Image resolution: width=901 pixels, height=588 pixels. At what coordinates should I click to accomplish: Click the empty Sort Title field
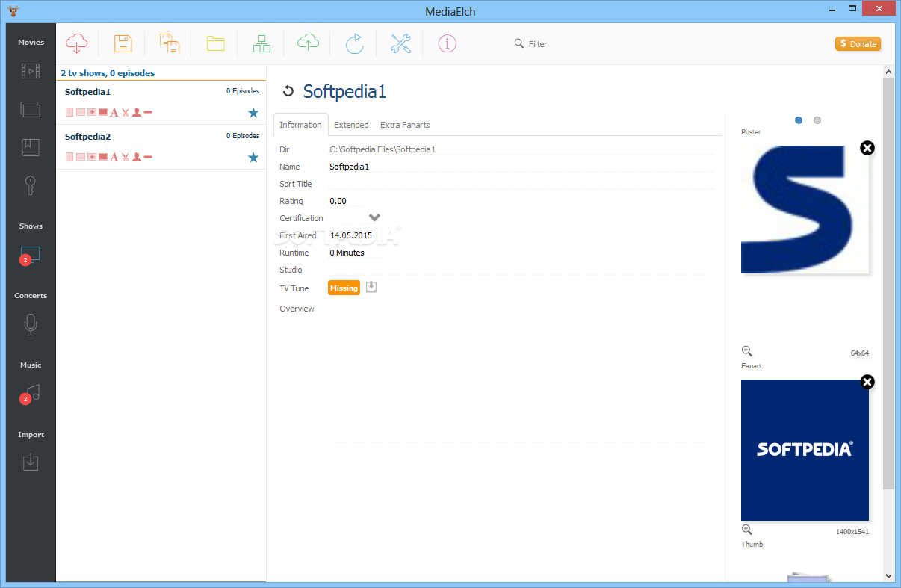pos(521,184)
